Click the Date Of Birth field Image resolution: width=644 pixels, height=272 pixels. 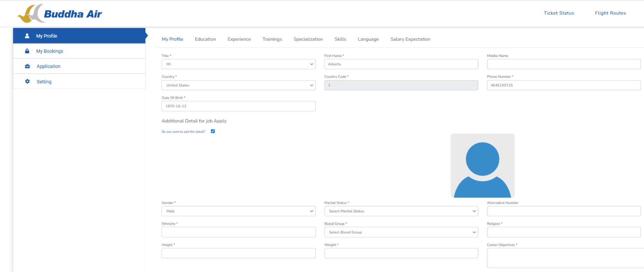click(238, 106)
